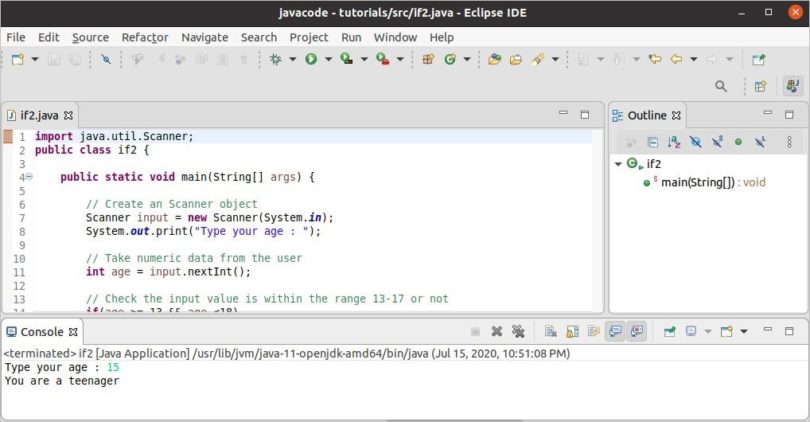Collapse all items in the Outline view
Viewport: 810px width, 422px height.
(652, 143)
